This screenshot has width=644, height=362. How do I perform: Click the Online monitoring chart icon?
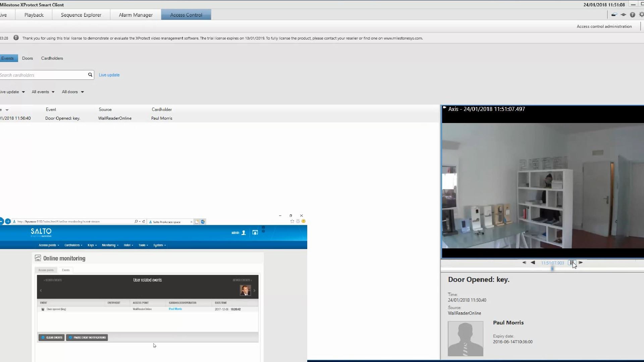tap(38, 258)
